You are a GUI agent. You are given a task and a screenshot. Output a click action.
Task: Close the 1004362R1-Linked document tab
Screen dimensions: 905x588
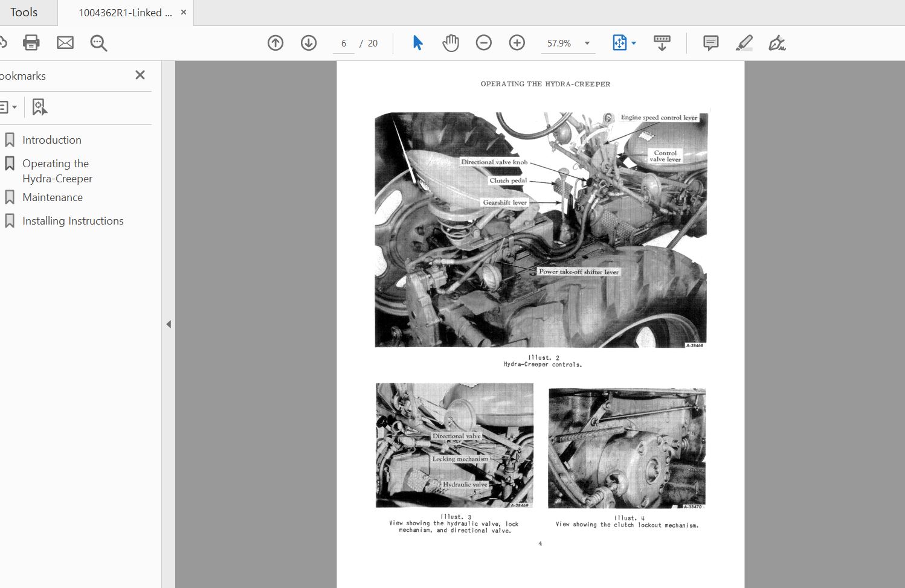(184, 12)
